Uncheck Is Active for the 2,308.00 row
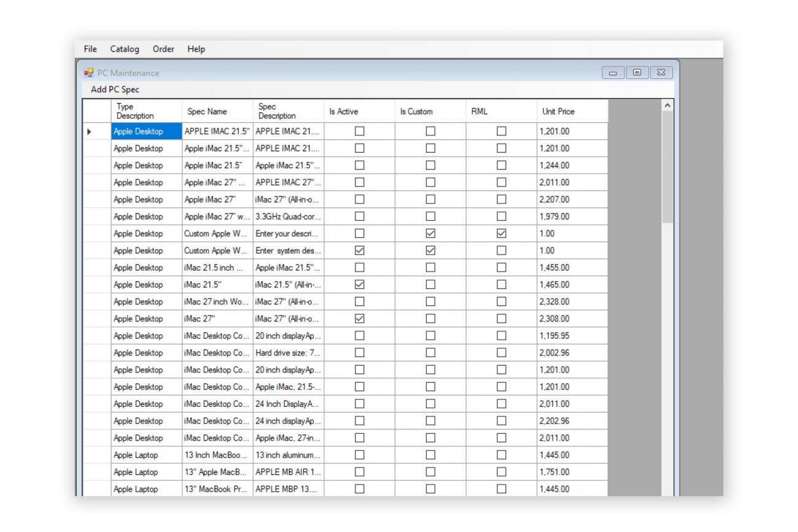 pos(360,318)
